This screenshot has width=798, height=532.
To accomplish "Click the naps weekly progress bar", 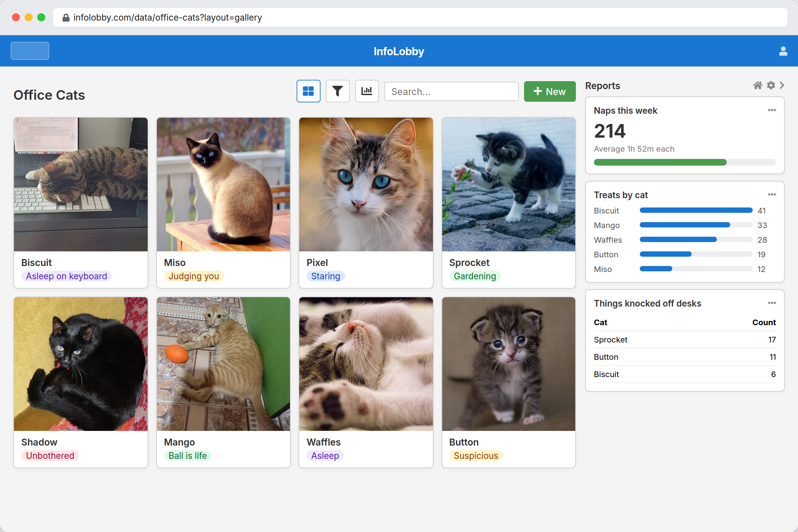I will [x=685, y=162].
